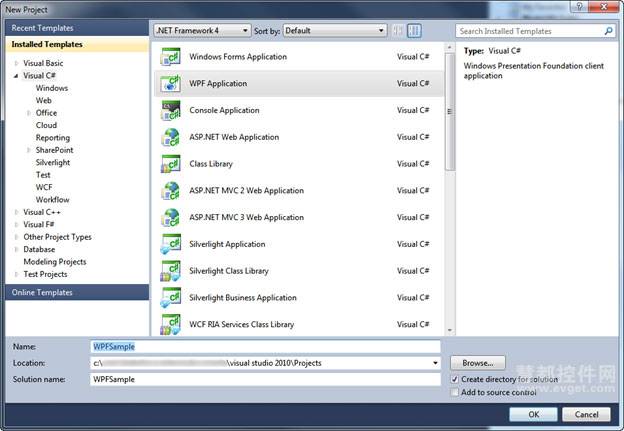The width and height of the screenshot is (624, 431).
Task: Click the ASP.NET Web Application template icon
Action: 171,137
